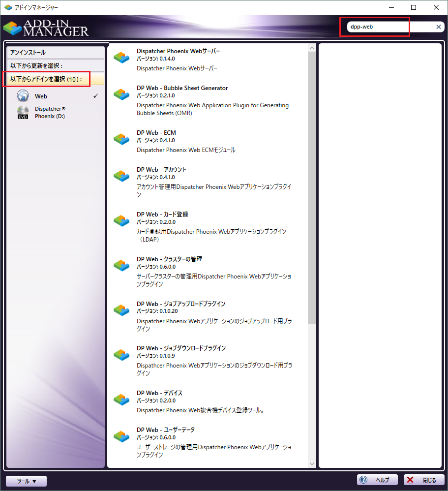
Task: Clear the dpp-web search text
Action: pyautogui.click(x=439, y=27)
